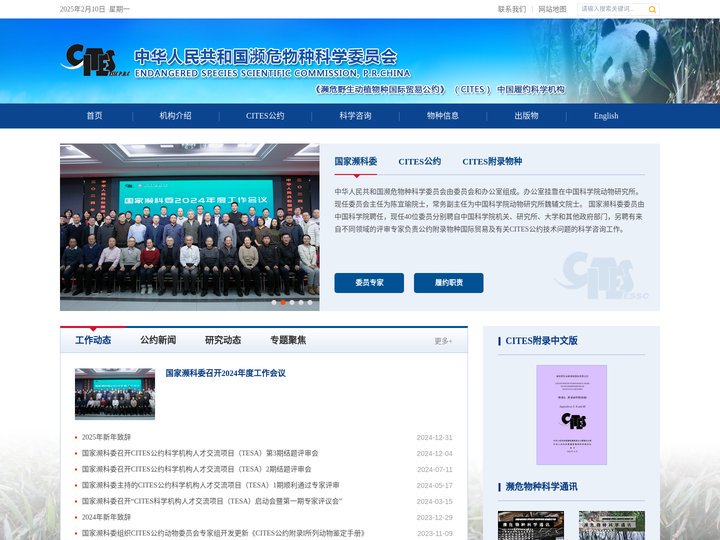
Task: Click the date 2024-07-11
Action: coord(434,470)
